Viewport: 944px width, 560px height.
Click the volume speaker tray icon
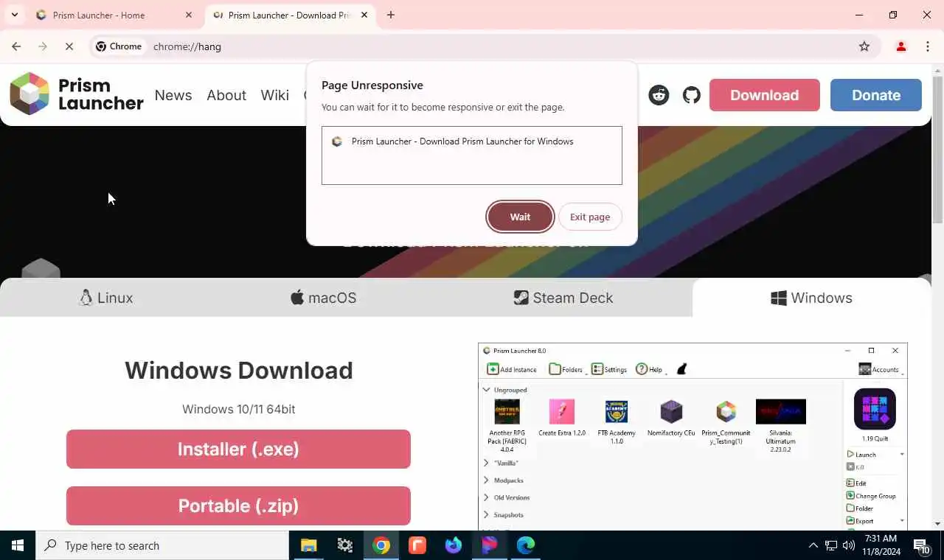848,545
